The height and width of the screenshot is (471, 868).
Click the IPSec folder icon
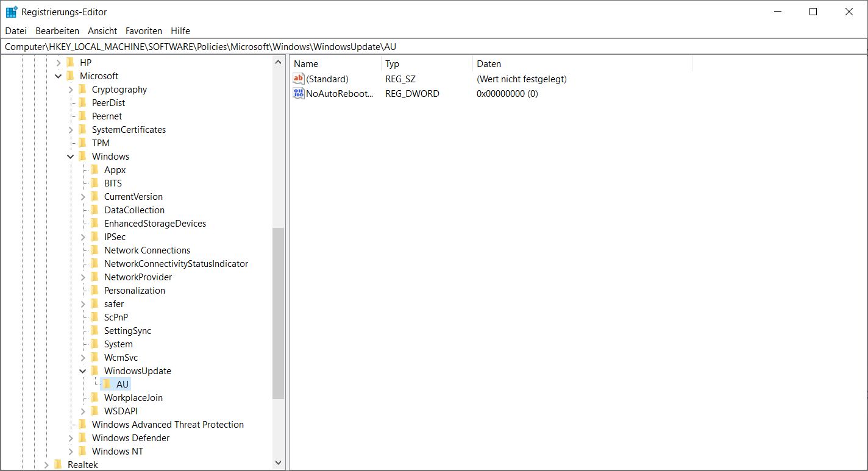point(94,236)
